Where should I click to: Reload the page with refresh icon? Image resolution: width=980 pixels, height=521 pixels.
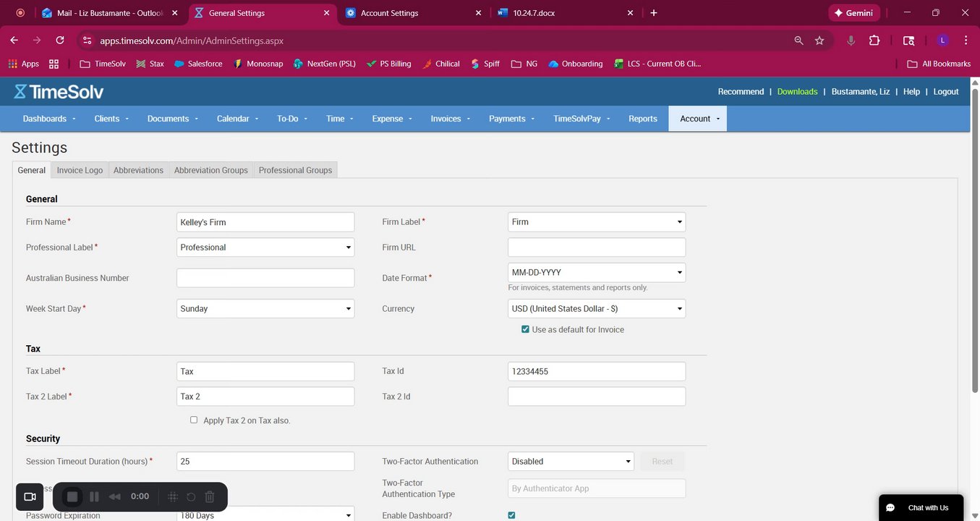coord(60,41)
